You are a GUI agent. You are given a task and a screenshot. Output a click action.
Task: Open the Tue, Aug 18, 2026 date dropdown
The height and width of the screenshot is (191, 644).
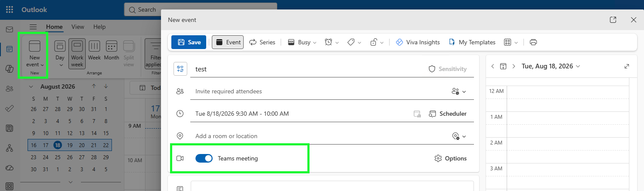pyautogui.click(x=551, y=66)
